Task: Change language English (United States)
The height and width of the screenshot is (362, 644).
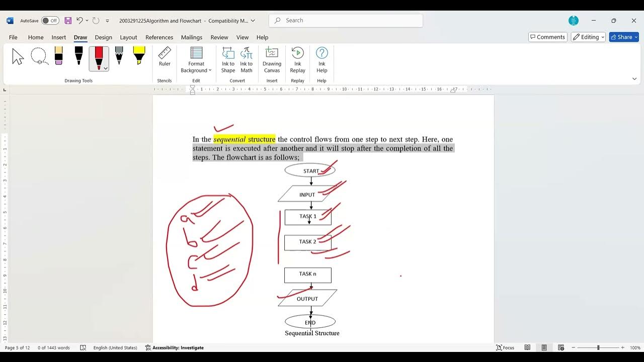Action: point(115,348)
